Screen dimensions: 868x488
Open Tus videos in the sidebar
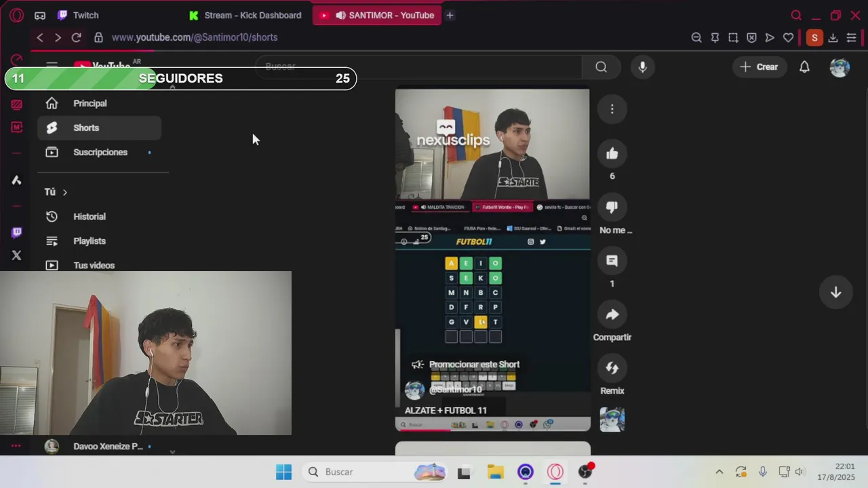(x=99, y=265)
